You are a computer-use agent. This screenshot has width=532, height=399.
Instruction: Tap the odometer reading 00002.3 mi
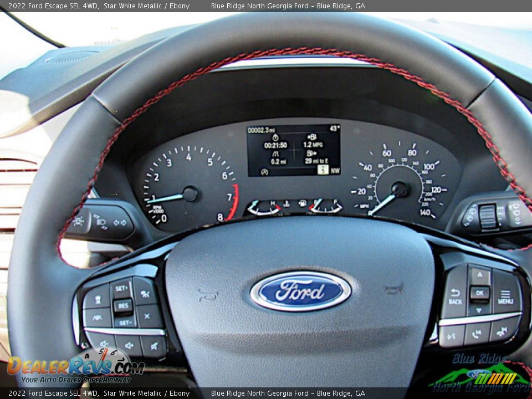click(261, 130)
